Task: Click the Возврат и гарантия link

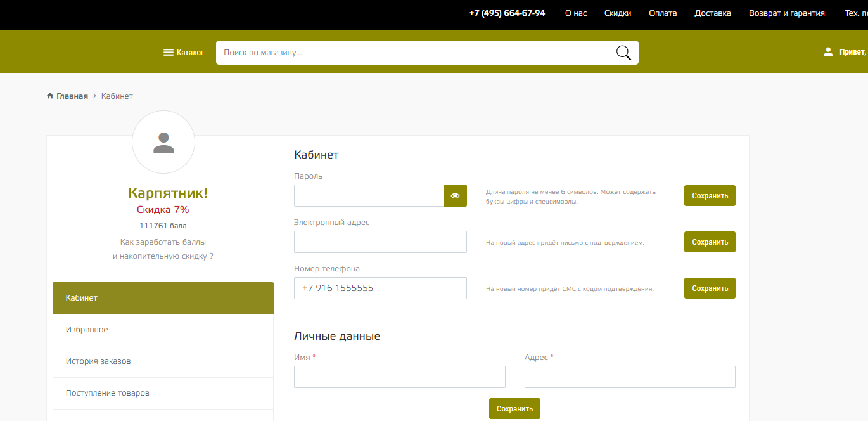Action: [x=787, y=13]
